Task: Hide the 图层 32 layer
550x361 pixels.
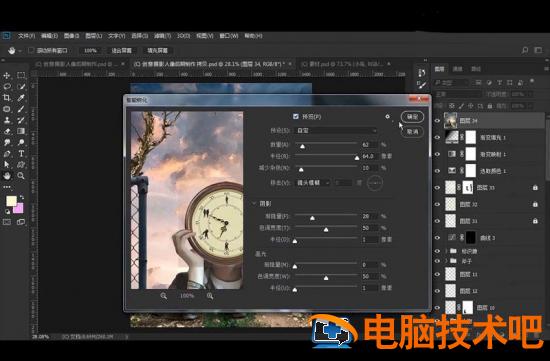Action: pyautogui.click(x=437, y=205)
